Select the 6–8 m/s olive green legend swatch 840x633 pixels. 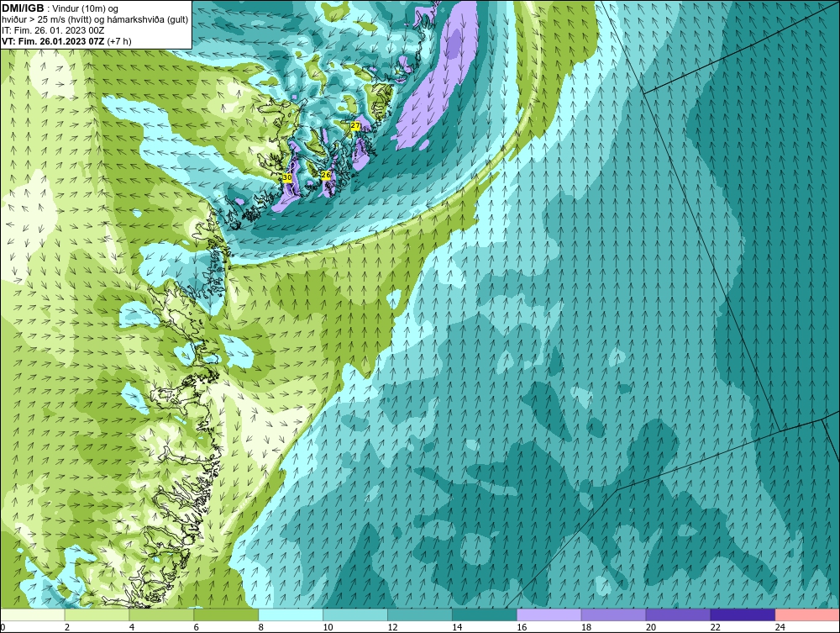coord(226,615)
